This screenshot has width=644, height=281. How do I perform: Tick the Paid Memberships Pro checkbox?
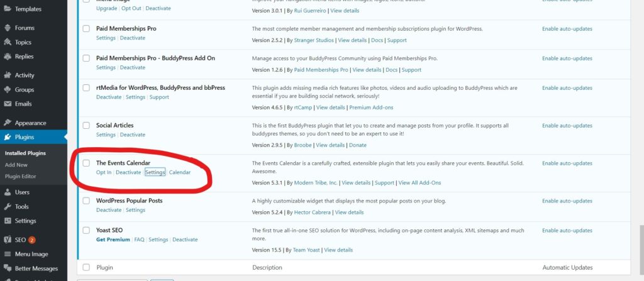(86, 29)
